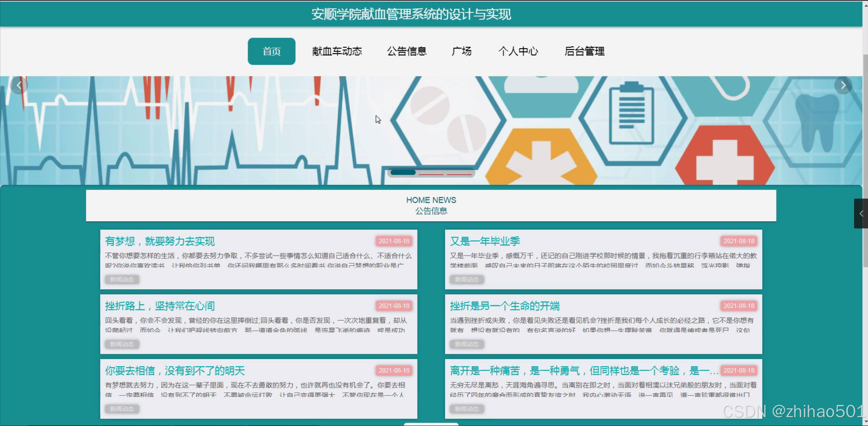Image resolution: width=868 pixels, height=426 pixels.
Task: Open the article 你要去相信，没有到不了的明天
Action: pyautogui.click(x=175, y=370)
